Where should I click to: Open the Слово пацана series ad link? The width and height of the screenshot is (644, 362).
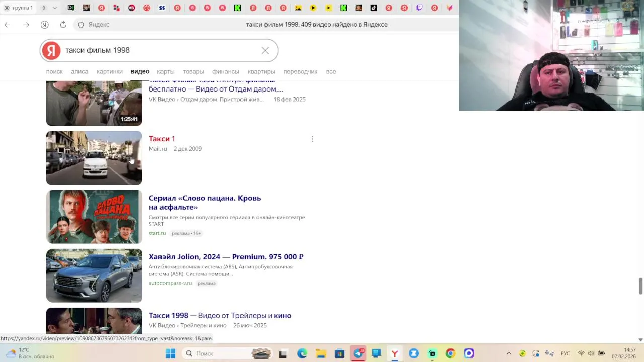pyautogui.click(x=205, y=203)
